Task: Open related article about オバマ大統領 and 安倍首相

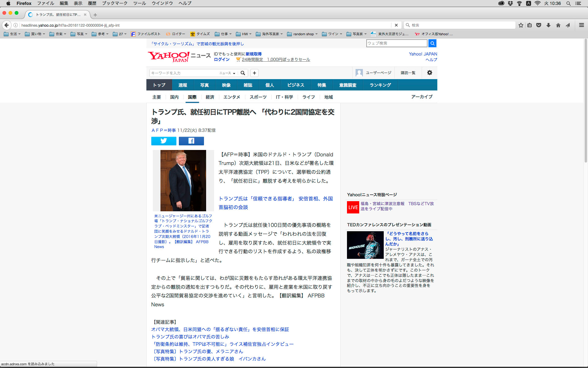Action: 220,329
